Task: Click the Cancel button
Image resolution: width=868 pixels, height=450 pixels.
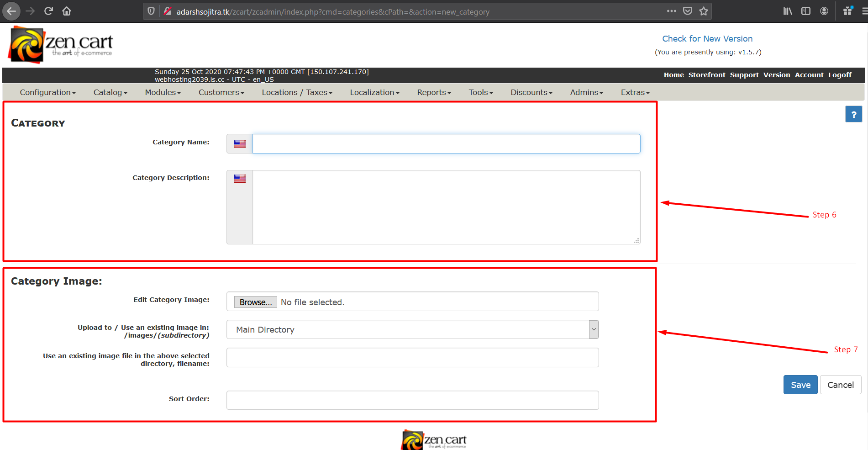Action: pos(841,385)
